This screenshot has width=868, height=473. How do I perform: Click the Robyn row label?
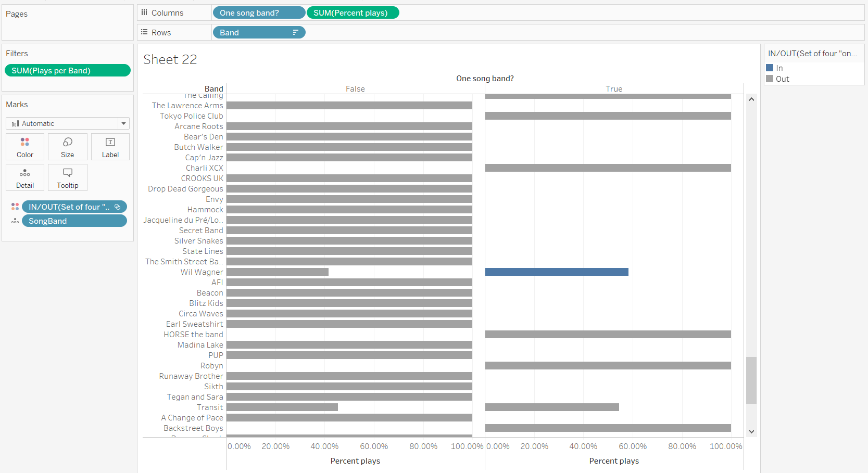212,365
